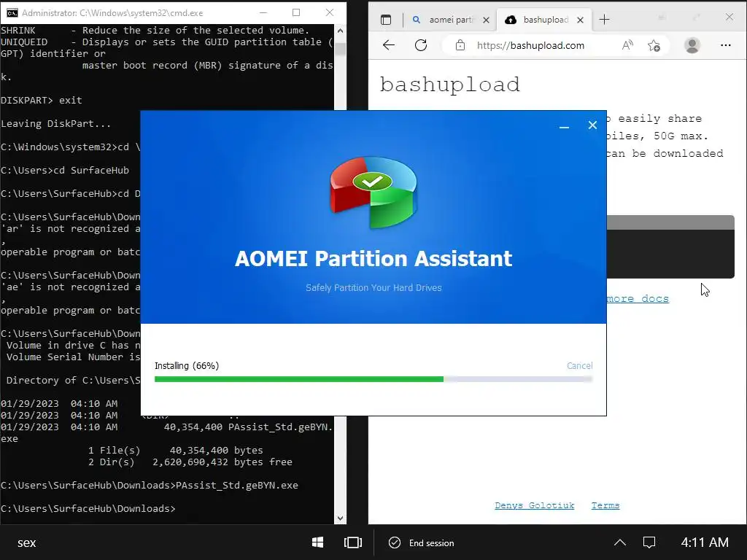Close the bashupload tab

point(580,20)
